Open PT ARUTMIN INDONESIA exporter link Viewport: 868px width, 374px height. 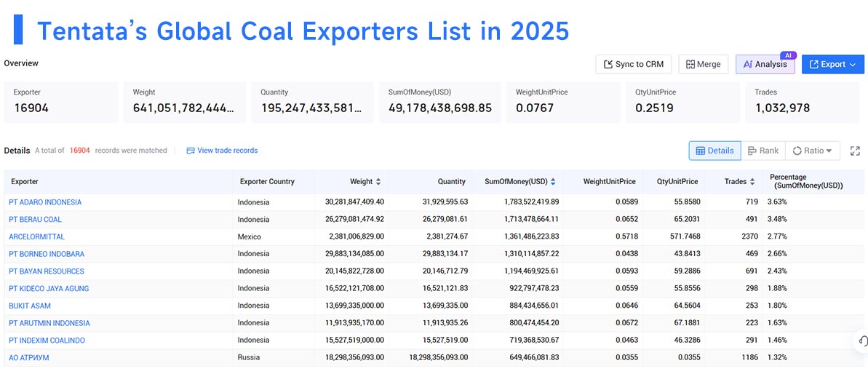click(x=49, y=323)
